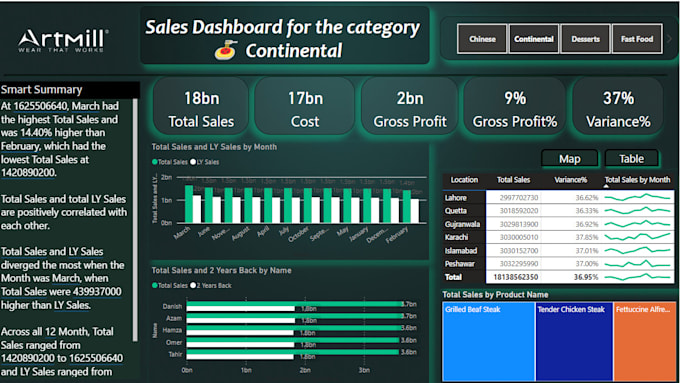Sort the table by Variance% header
The image size is (680, 383).
point(570,180)
